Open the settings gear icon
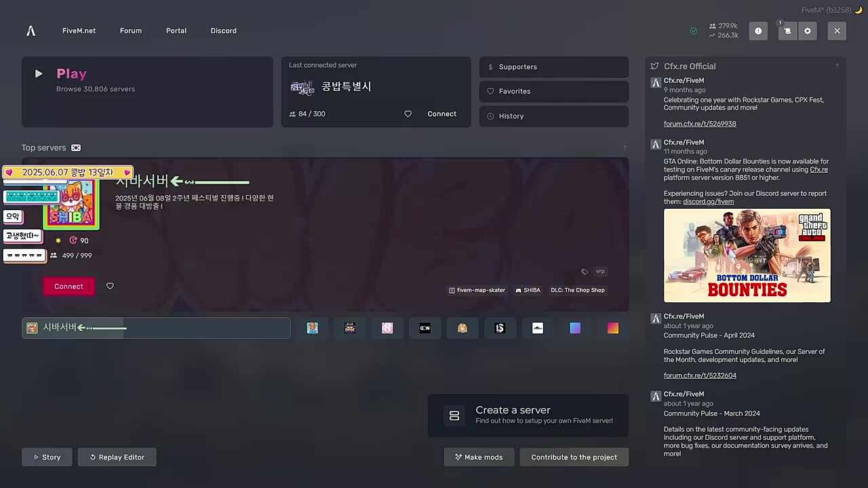Screen dimensions: 868x488 807,30
